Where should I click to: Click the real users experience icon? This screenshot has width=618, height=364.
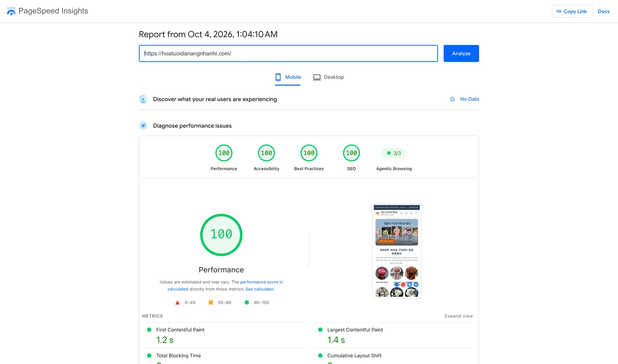(143, 99)
